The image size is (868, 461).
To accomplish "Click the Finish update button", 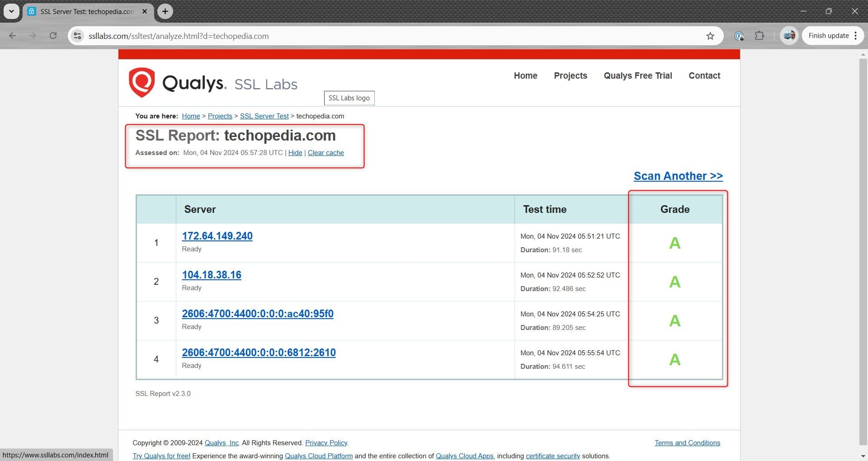I will 829,36.
